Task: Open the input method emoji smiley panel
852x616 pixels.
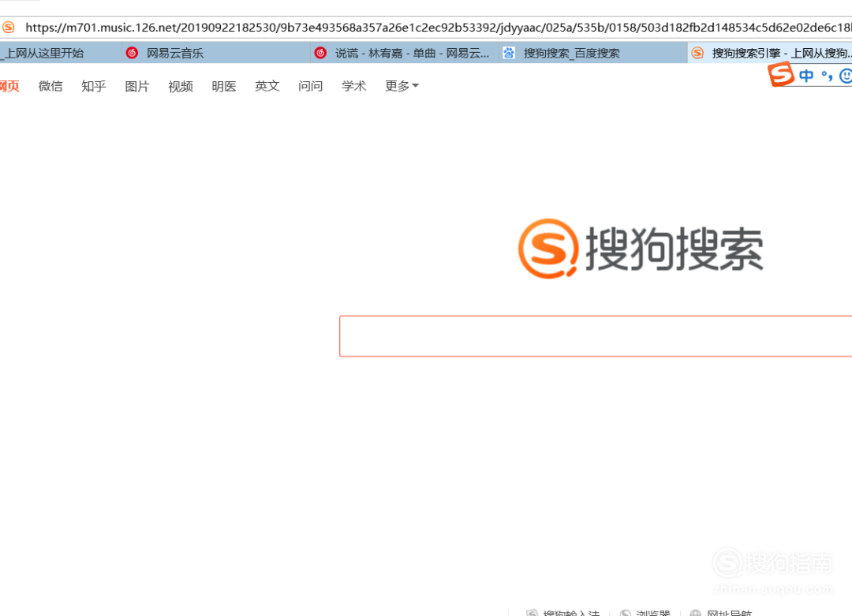Action: pyautogui.click(x=846, y=76)
